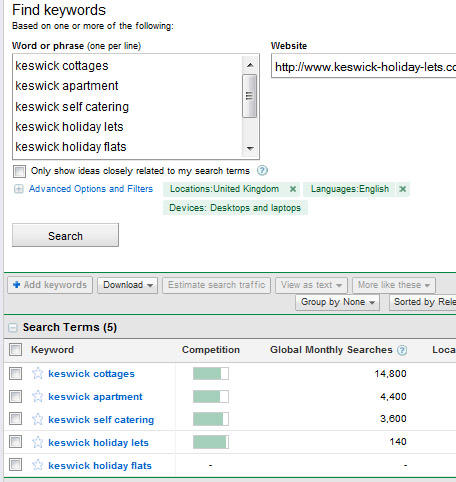Tick checkbox for keswick cottages row
The width and height of the screenshot is (456, 482).
pyautogui.click(x=15, y=373)
